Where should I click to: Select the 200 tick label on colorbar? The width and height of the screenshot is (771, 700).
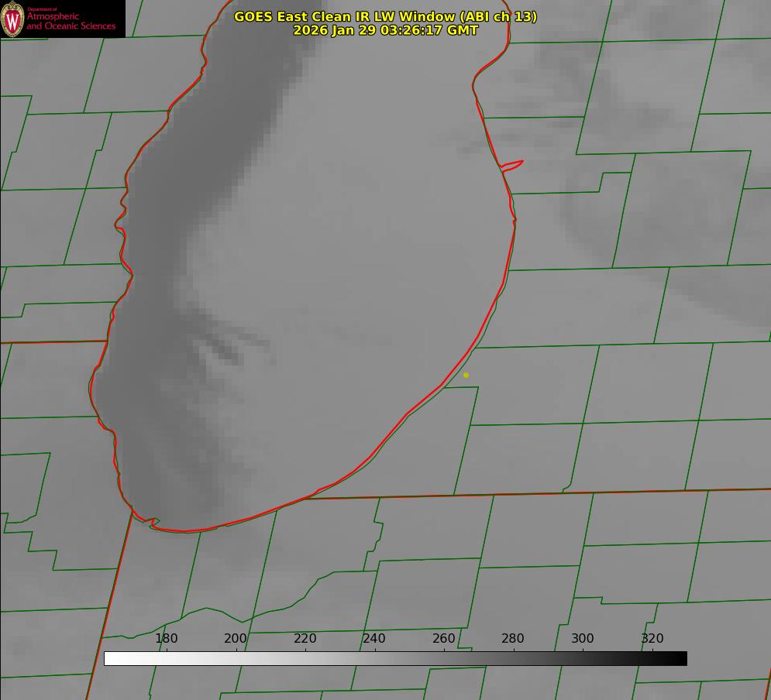pyautogui.click(x=236, y=639)
